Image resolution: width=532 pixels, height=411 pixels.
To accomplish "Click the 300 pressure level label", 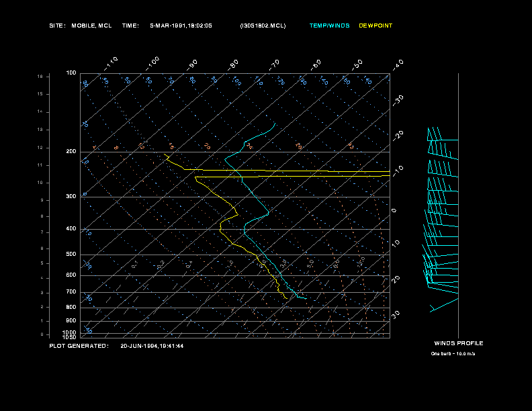I will [71, 197].
